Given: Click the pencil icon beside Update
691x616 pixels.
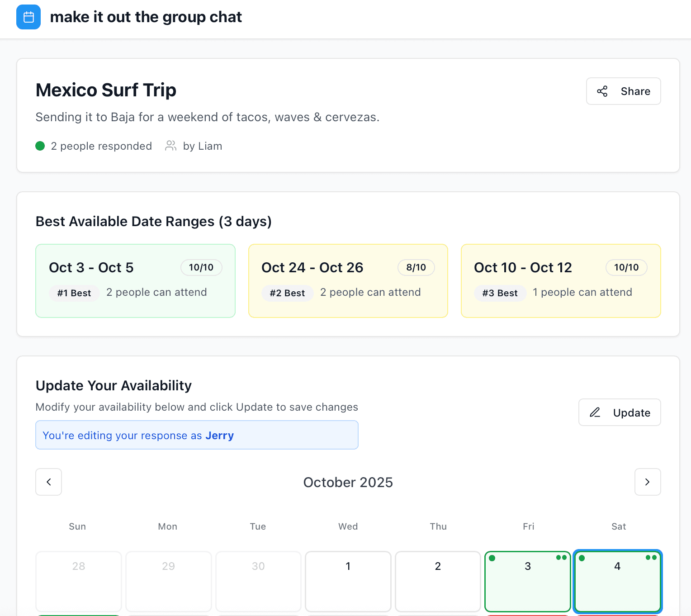Looking at the screenshot, I should coord(595,412).
